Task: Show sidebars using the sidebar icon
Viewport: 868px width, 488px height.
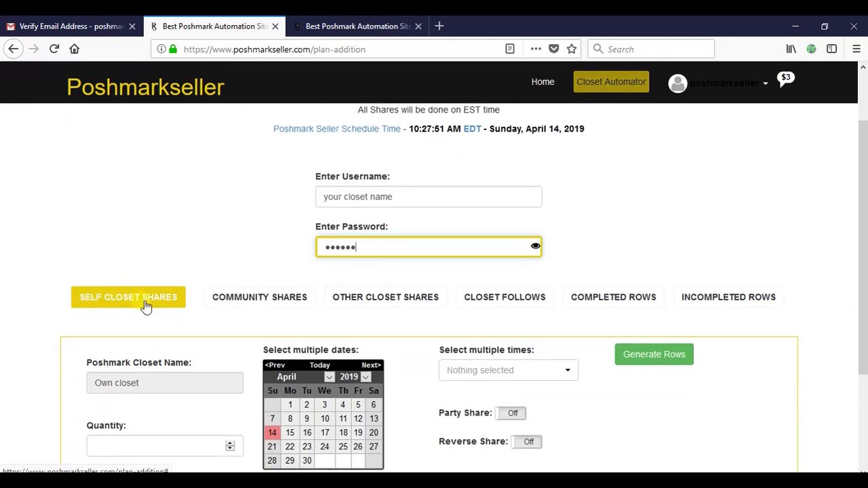Action: click(831, 49)
